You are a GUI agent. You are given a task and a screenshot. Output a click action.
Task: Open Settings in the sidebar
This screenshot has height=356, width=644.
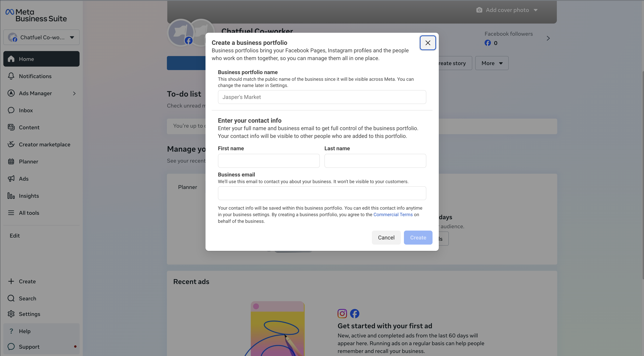42,314
